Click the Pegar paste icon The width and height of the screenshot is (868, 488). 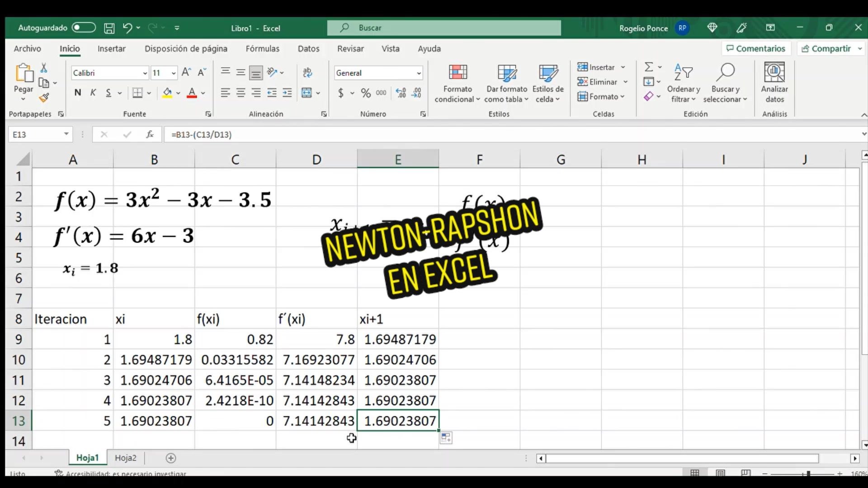tap(24, 72)
